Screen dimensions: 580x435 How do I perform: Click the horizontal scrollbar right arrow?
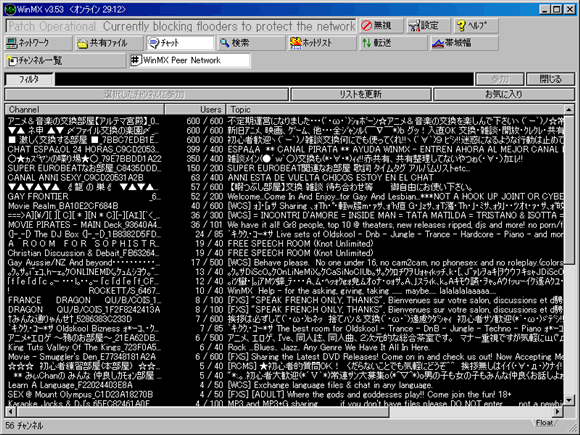tap(558, 411)
